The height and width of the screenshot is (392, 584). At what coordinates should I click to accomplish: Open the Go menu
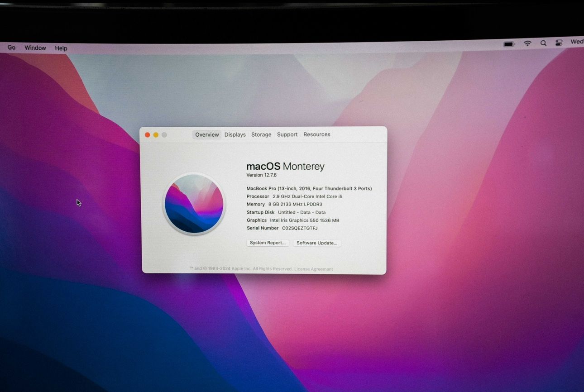click(11, 48)
